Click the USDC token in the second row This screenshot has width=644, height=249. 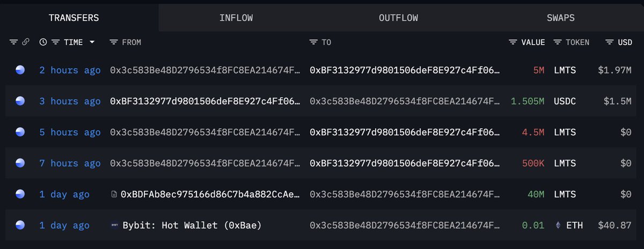pos(566,101)
